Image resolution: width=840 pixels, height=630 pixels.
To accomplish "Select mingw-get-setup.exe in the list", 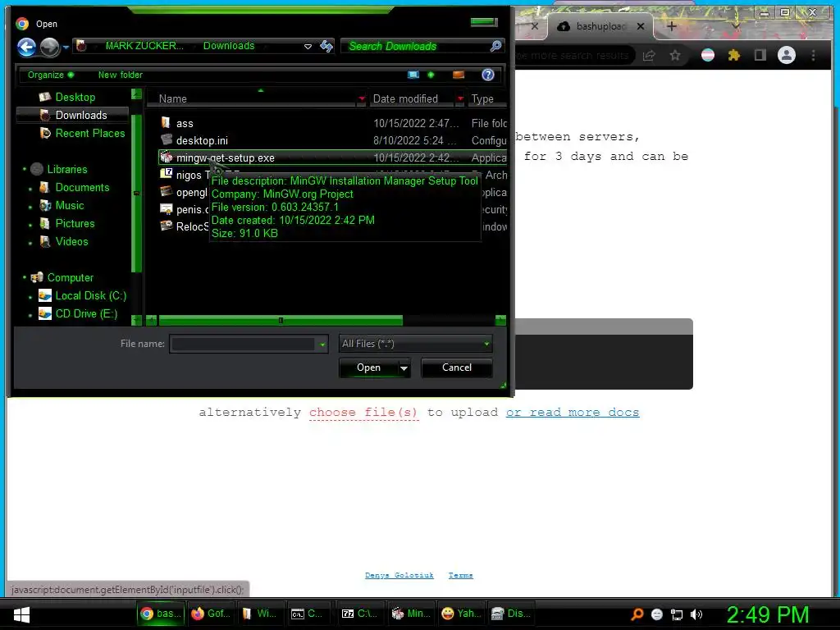I will pyautogui.click(x=332, y=158).
